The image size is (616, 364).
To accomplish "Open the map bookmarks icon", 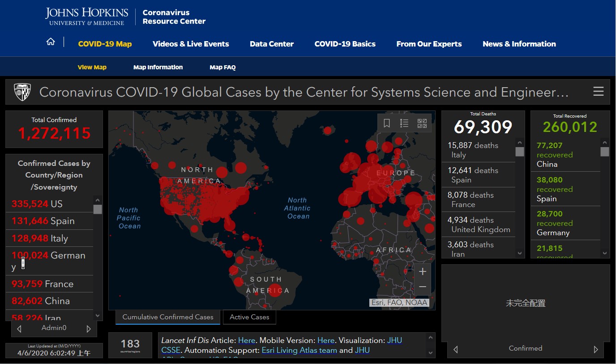I will pos(387,123).
